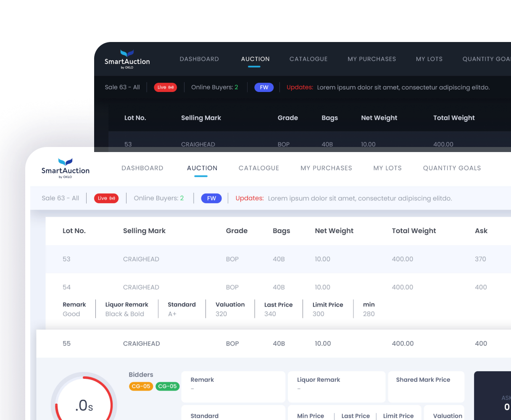The width and height of the screenshot is (511, 420).
Task: Click the orange CG-05 bidder tag
Action: (x=141, y=386)
